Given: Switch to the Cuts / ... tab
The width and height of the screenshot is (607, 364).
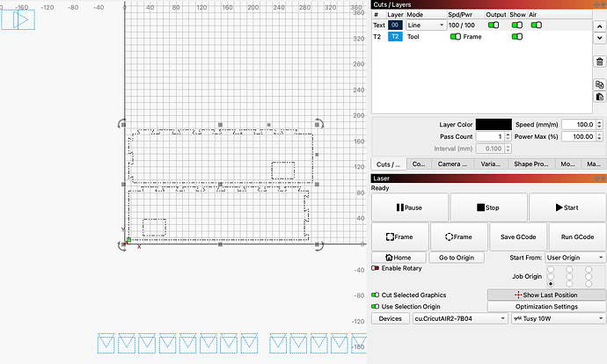Looking at the screenshot, I should (389, 164).
